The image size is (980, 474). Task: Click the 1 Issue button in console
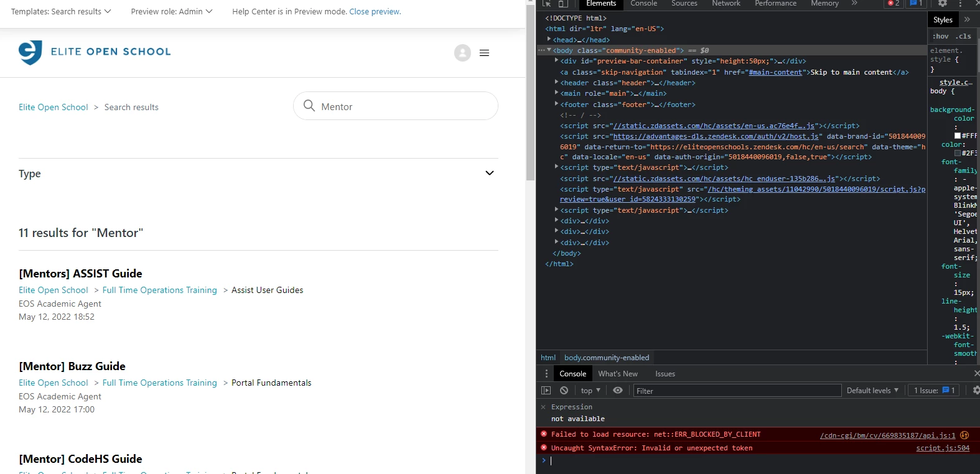tap(932, 391)
